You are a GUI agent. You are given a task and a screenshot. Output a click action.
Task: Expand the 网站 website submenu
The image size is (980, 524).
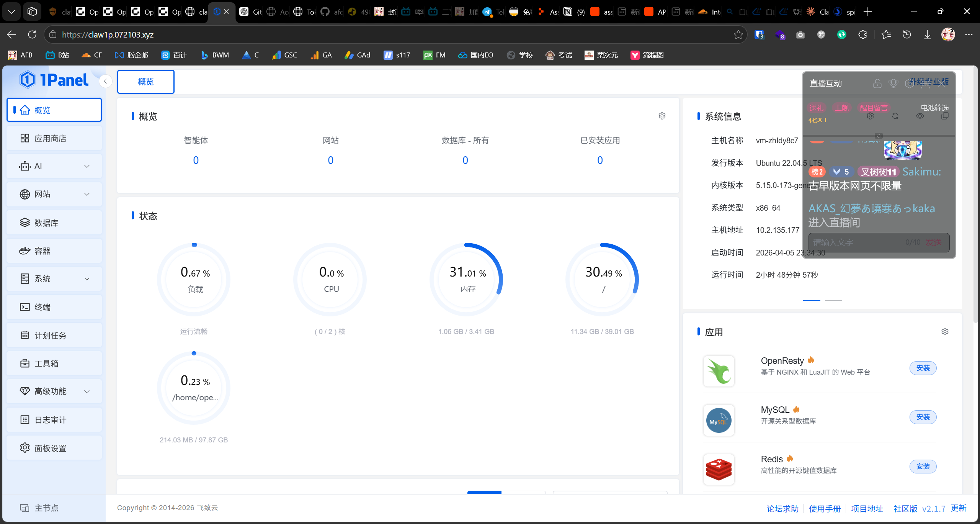tap(87, 194)
